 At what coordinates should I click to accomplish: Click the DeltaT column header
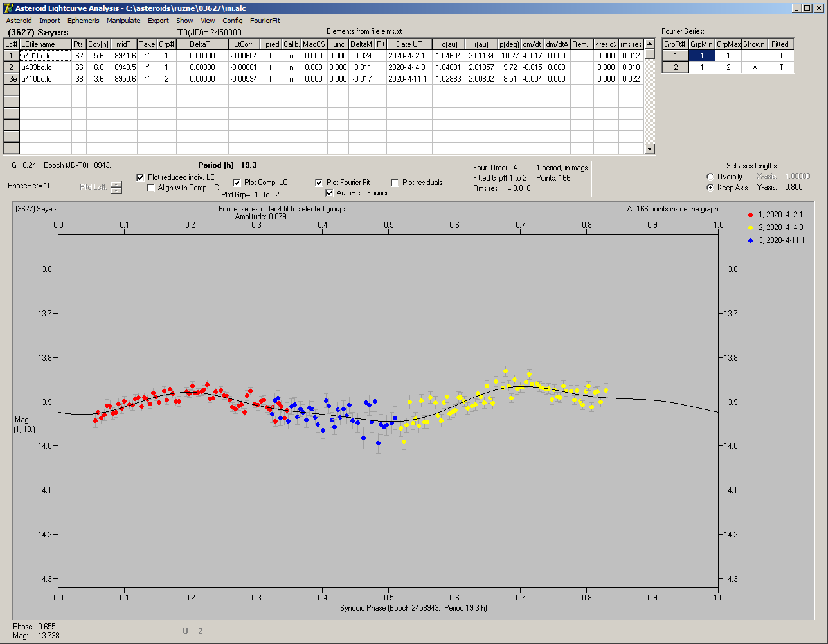click(203, 44)
